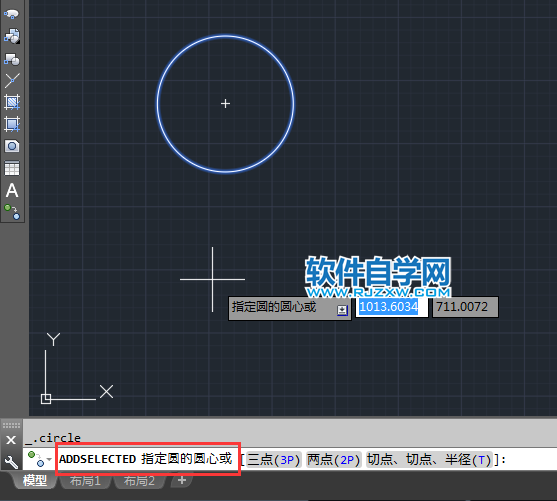The image size is (557, 501).
Task: Expand dynamic prompt options arrow
Action: pyautogui.click(x=342, y=310)
